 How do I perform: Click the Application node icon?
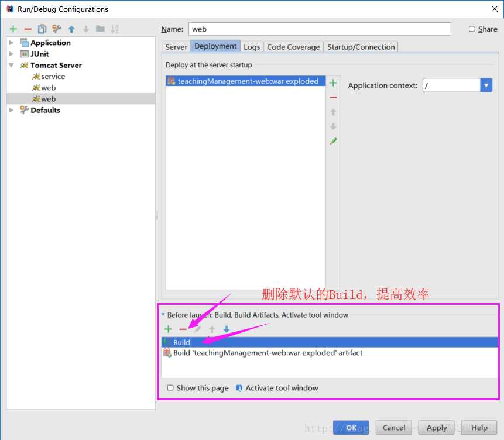coord(24,43)
